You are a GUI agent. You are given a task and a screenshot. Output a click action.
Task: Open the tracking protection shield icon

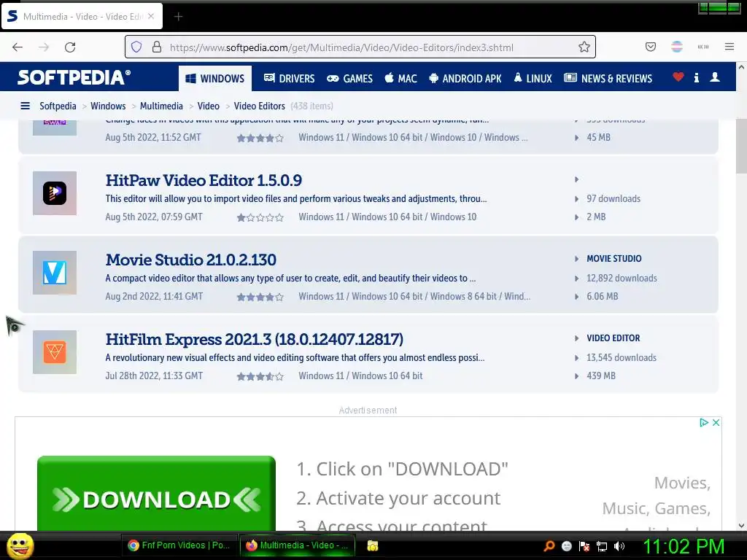click(x=136, y=47)
